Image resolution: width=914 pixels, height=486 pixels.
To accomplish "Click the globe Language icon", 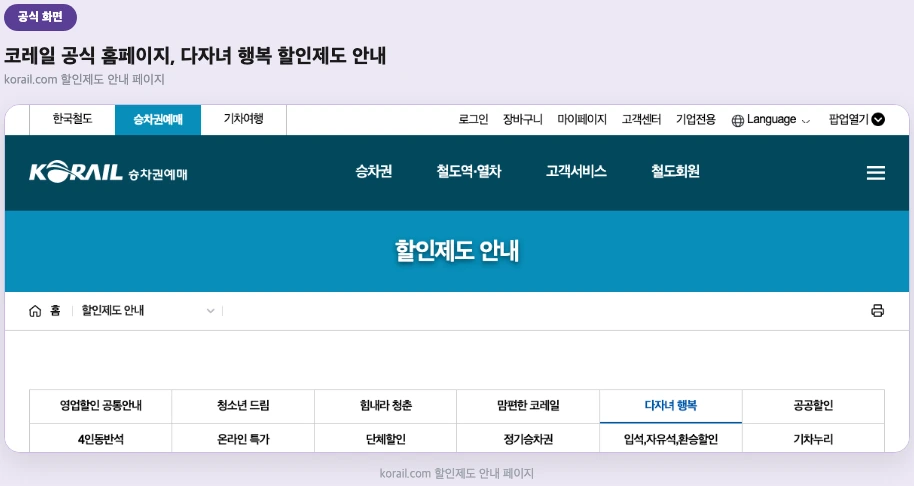I will coord(737,120).
